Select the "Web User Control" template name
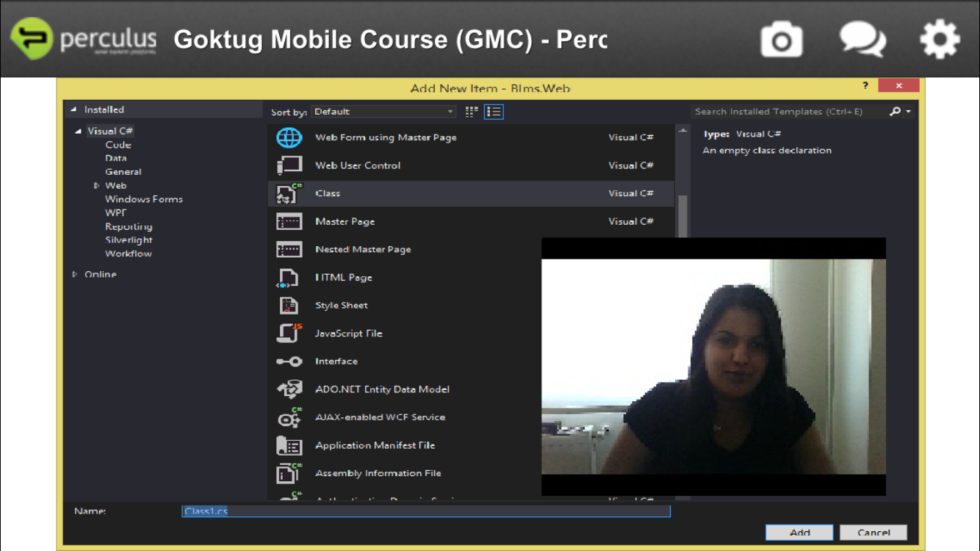980x551 pixels. (358, 165)
